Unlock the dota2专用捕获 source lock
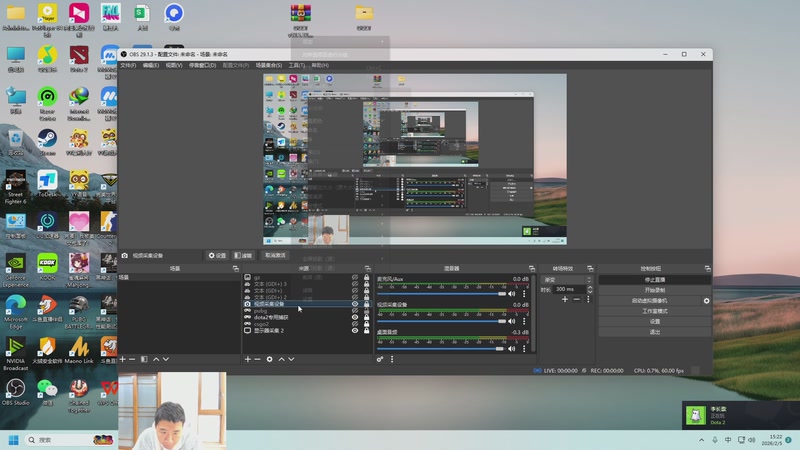Image resolution: width=800 pixels, height=450 pixels. (366, 317)
